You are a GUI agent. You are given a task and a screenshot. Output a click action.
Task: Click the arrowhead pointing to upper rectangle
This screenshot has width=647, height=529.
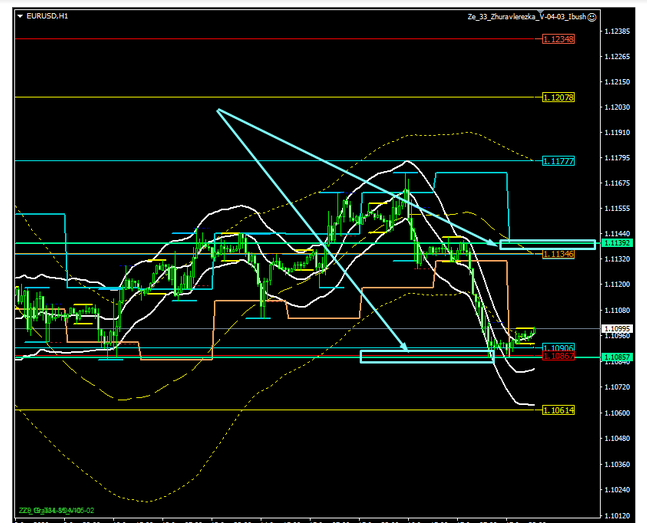492,242
